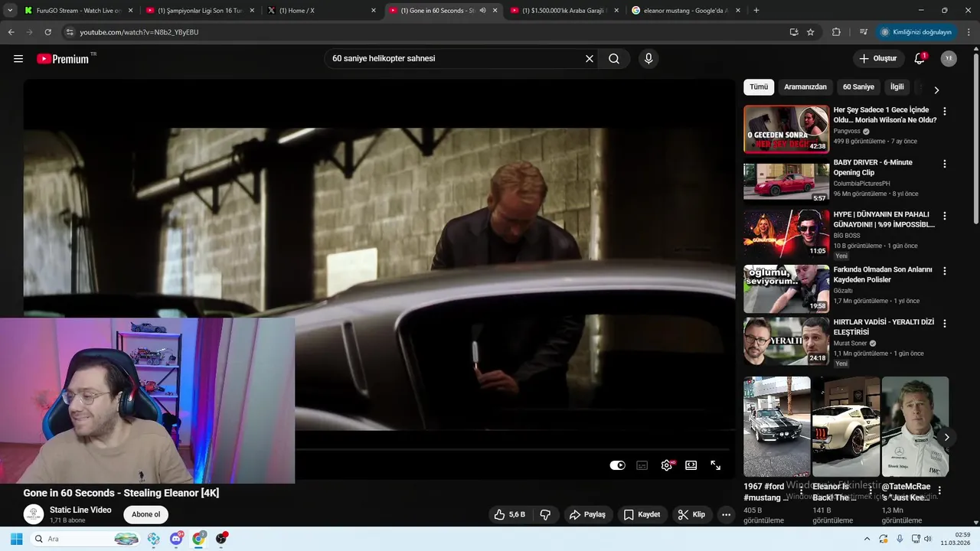This screenshot has width=980, height=551.
Task: Enter fullscreen on the video player
Action: click(x=715, y=465)
